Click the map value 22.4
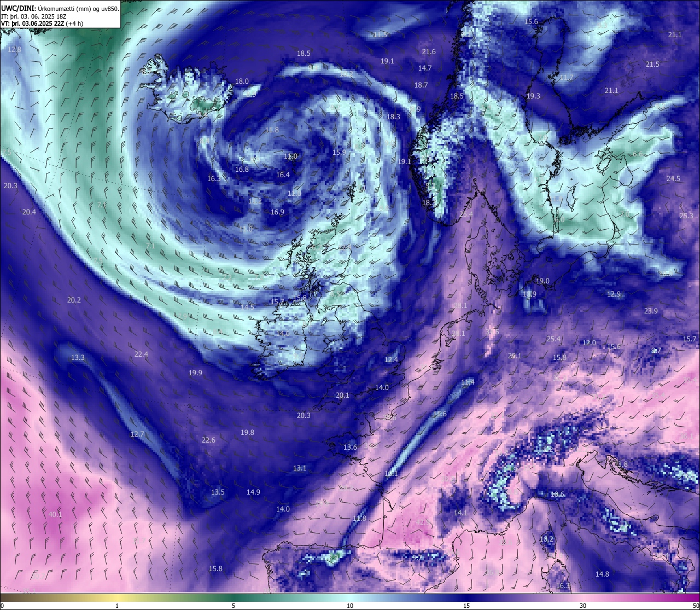Image resolution: width=700 pixels, height=610 pixels. pos(141,355)
